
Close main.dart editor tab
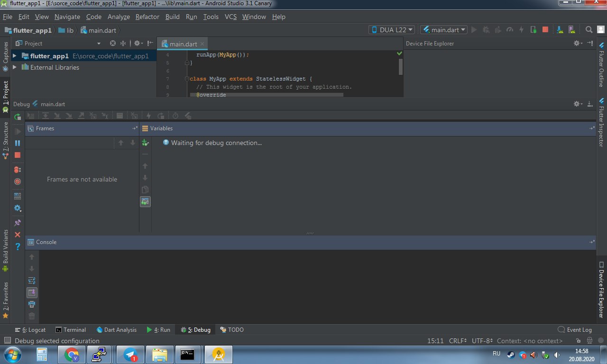(202, 44)
